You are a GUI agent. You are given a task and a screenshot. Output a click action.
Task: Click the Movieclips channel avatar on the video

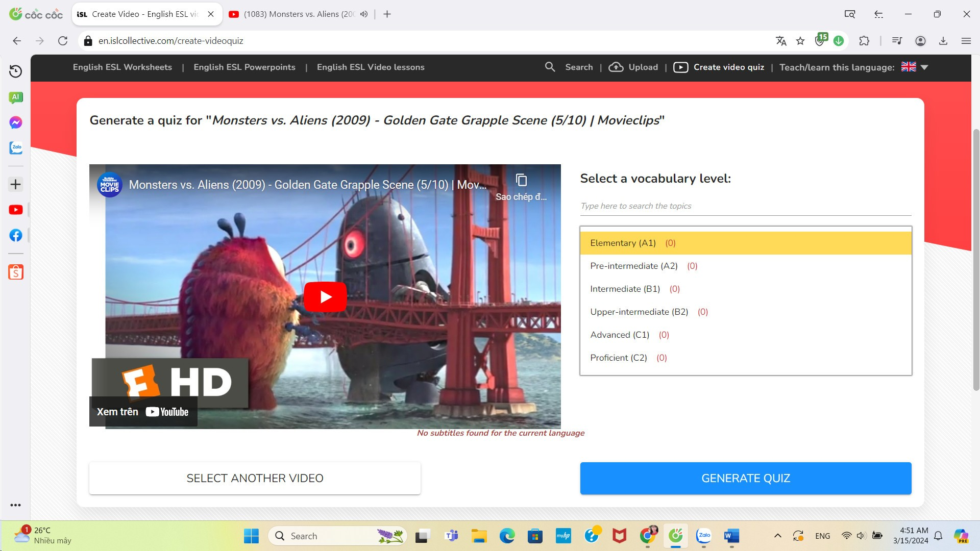pos(110,185)
